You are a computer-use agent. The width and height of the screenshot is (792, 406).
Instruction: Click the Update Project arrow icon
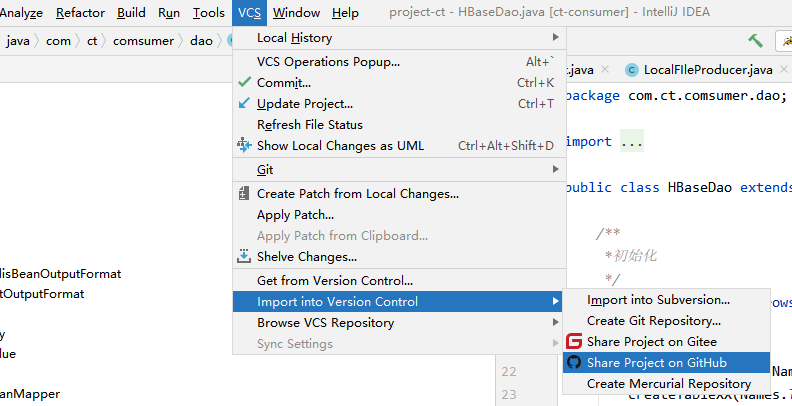(244, 103)
